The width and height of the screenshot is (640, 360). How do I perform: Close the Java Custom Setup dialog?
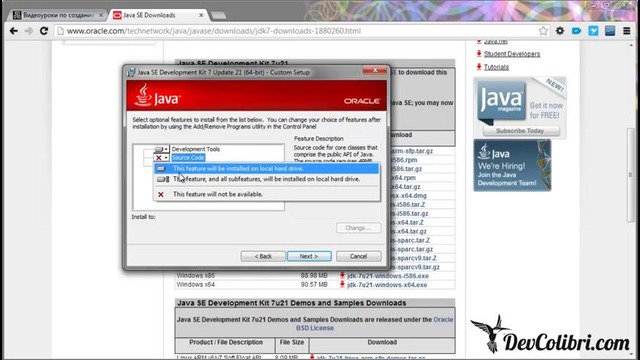click(x=375, y=70)
